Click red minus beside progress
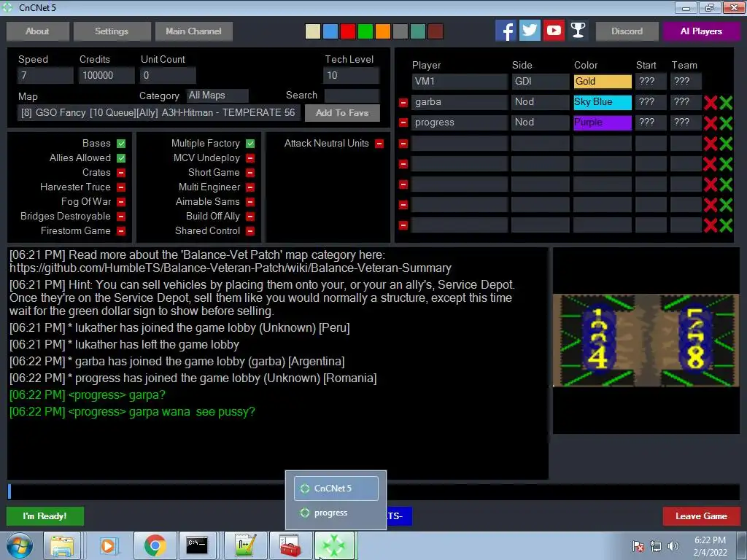This screenshot has height=560, width=747. [x=403, y=122]
